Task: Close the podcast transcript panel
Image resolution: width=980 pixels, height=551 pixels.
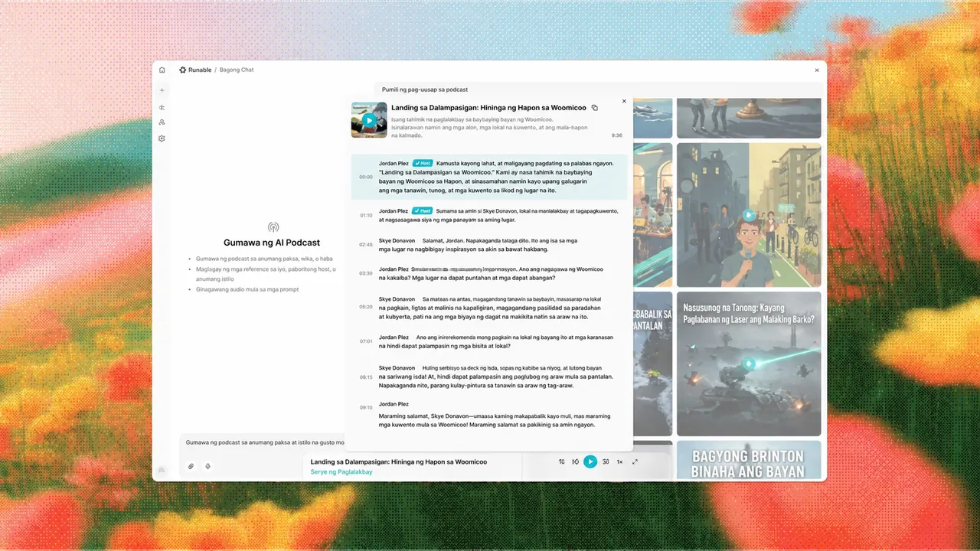Action: pos(624,101)
